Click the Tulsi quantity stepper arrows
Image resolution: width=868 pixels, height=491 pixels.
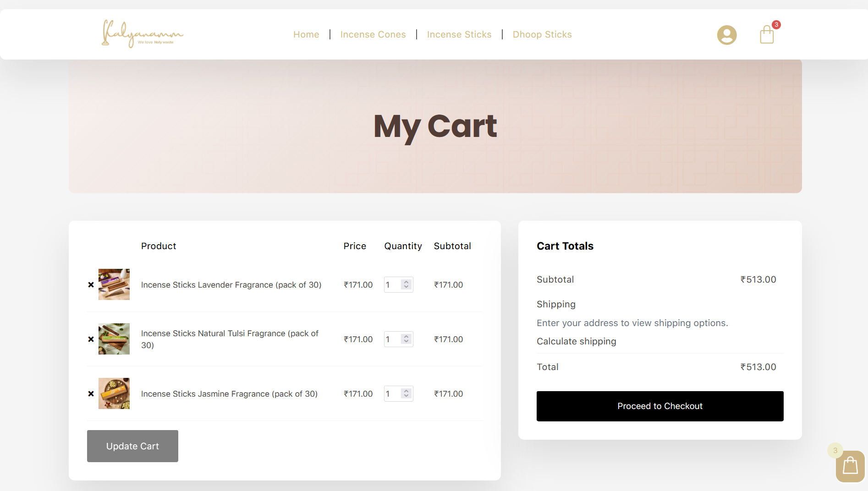pyautogui.click(x=406, y=339)
